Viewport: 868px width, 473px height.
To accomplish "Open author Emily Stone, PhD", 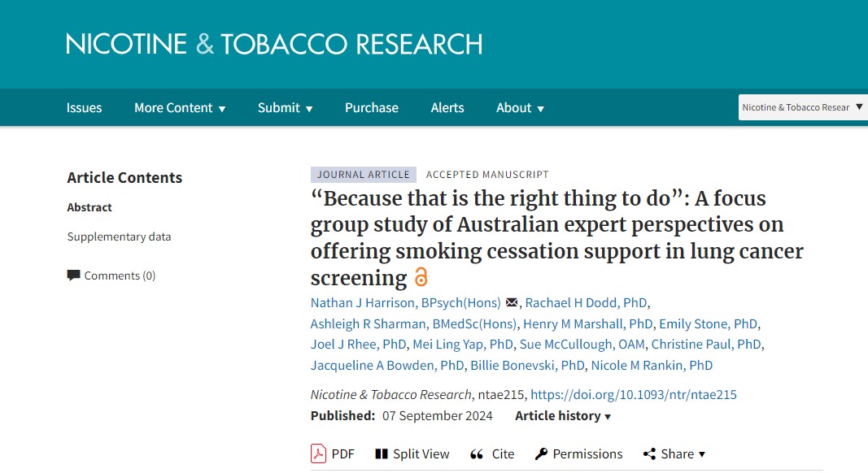I will (708, 324).
